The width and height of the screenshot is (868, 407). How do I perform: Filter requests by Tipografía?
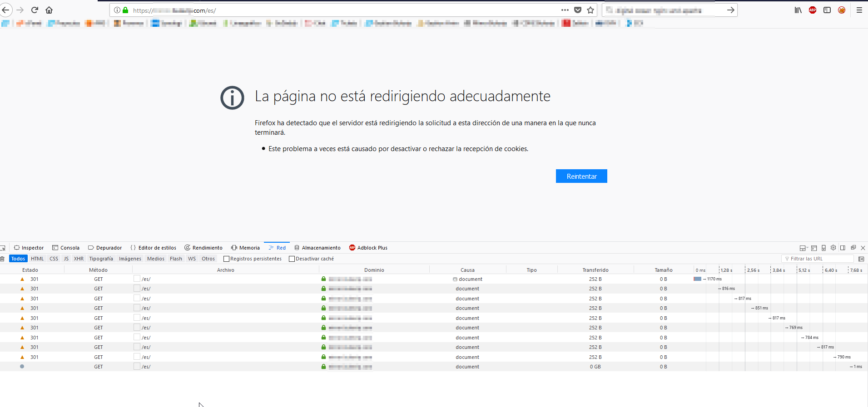coord(101,259)
